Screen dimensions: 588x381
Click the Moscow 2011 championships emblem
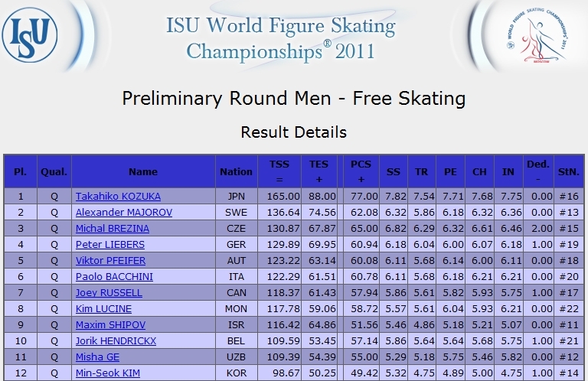click(537, 35)
